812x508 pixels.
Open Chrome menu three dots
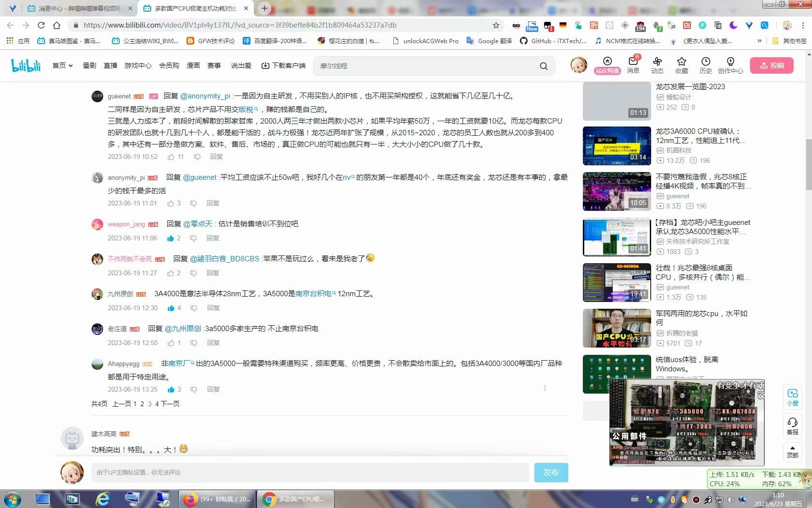click(x=803, y=25)
